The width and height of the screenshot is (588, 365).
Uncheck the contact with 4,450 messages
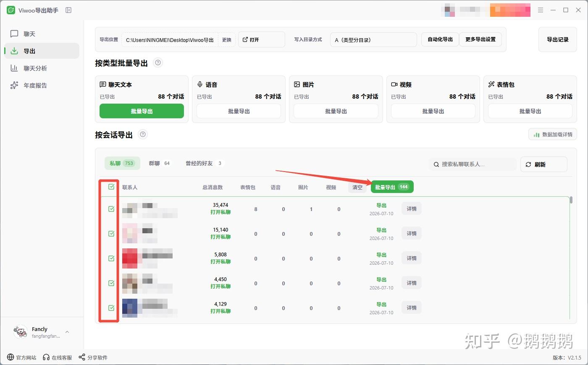click(111, 283)
